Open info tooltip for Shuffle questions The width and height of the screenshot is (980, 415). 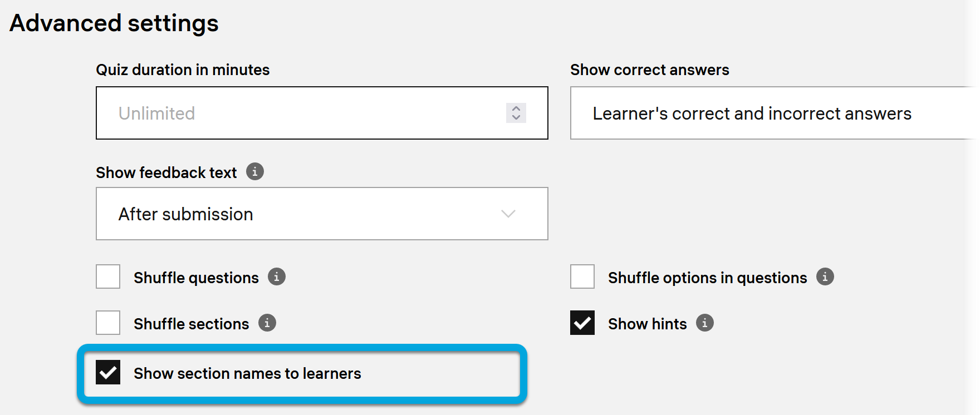277,276
